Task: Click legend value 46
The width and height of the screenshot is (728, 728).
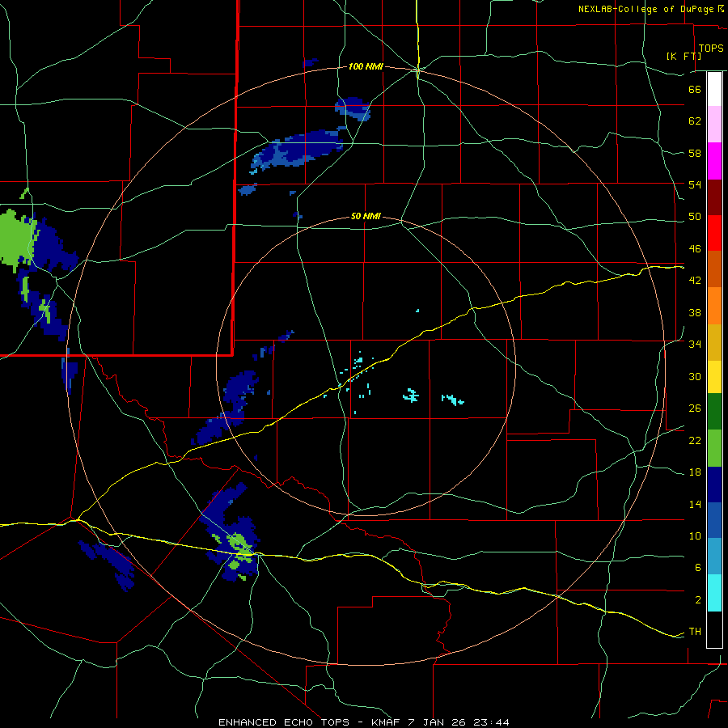Action: tap(695, 248)
